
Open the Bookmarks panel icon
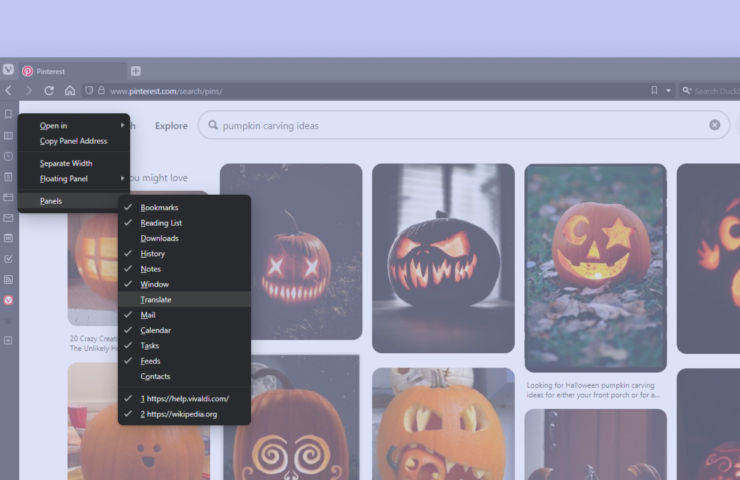point(8,114)
